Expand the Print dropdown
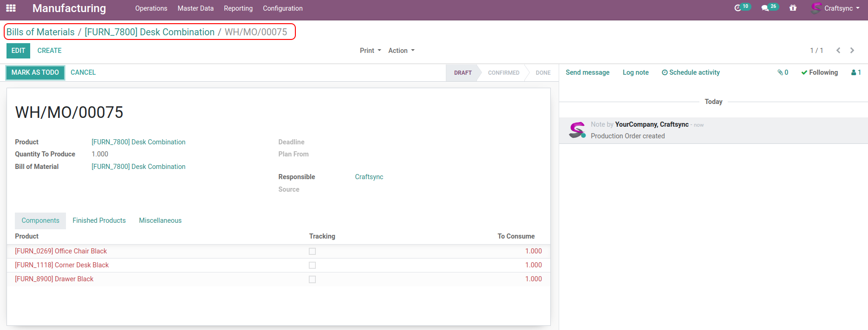Viewport: 868px width, 330px height. (370, 51)
